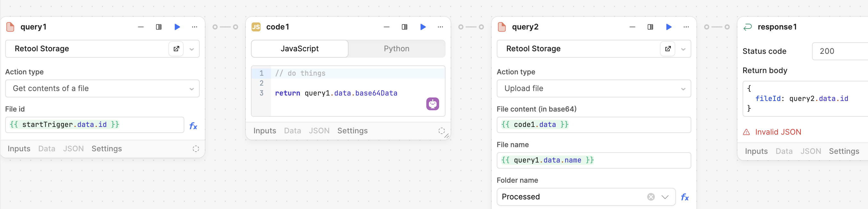Click the query1 block file icon
This screenshot has height=209, width=868.
click(11, 27)
